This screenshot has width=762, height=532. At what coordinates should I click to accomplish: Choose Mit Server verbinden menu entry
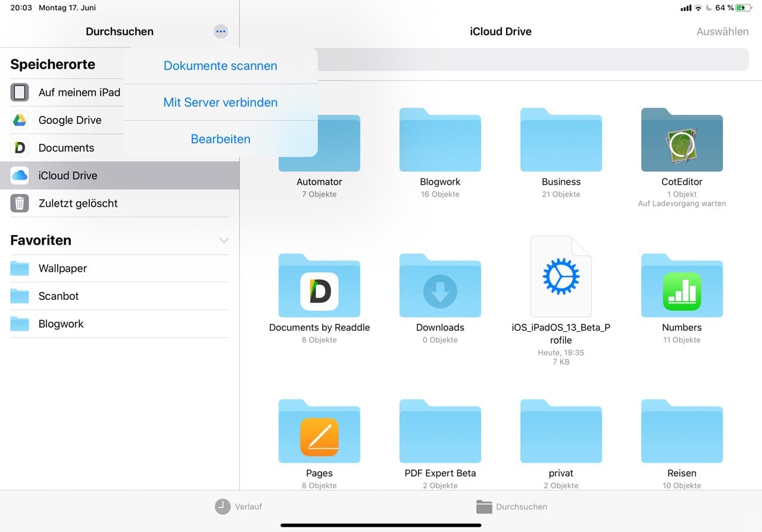point(220,102)
